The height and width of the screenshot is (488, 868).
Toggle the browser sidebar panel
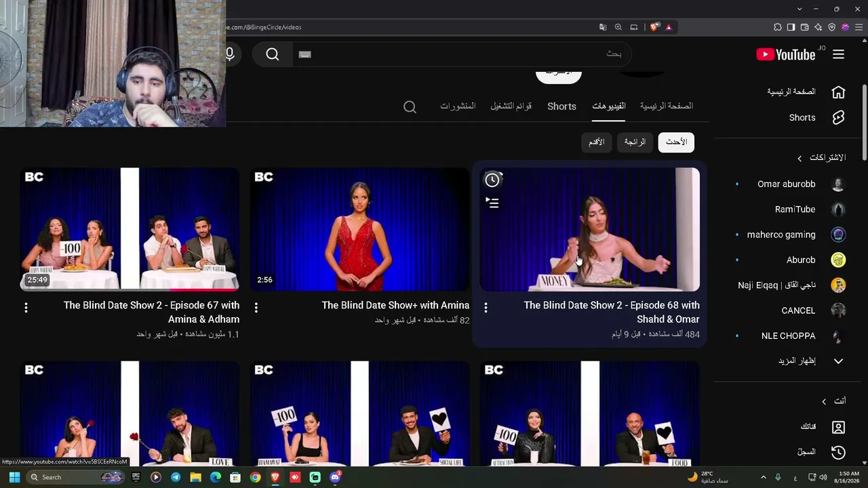click(x=791, y=27)
